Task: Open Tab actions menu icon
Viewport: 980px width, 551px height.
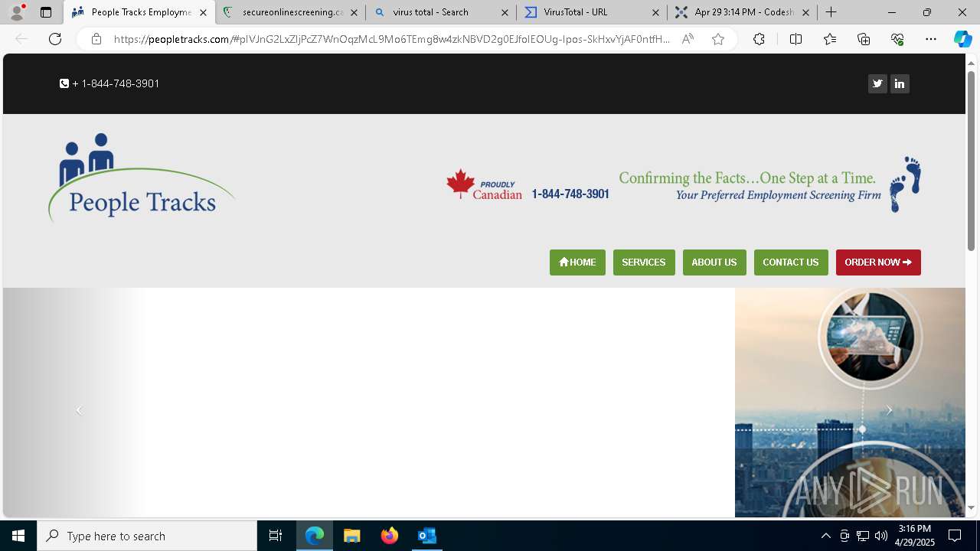Action: [x=46, y=12]
